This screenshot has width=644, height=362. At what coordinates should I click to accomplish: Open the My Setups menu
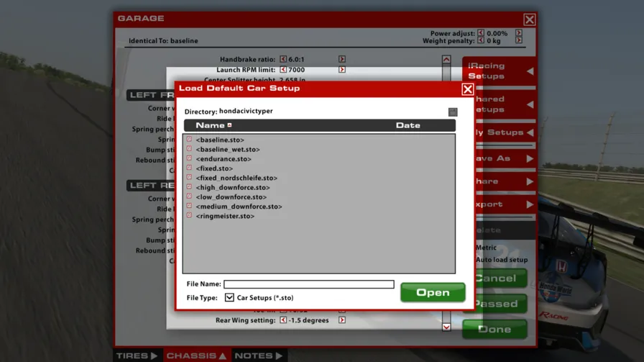tap(505, 132)
